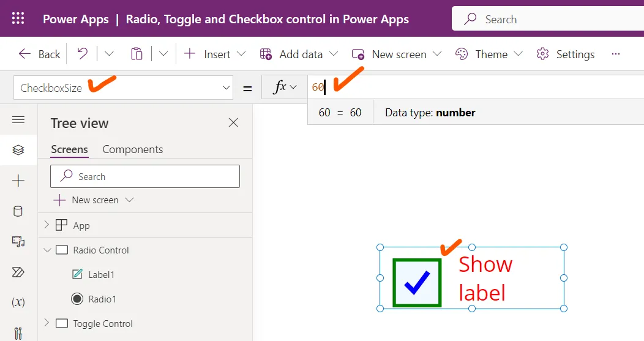The image size is (644, 341).
Task: Select Tree view layers icon in sidebar
Action: click(x=18, y=150)
